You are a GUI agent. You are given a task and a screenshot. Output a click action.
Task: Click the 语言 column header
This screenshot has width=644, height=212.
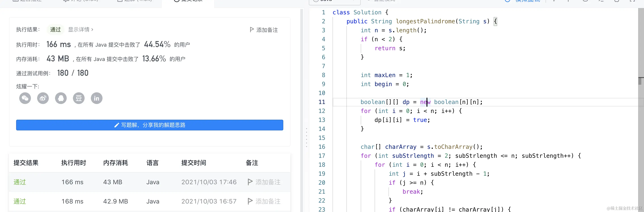pyautogui.click(x=153, y=163)
